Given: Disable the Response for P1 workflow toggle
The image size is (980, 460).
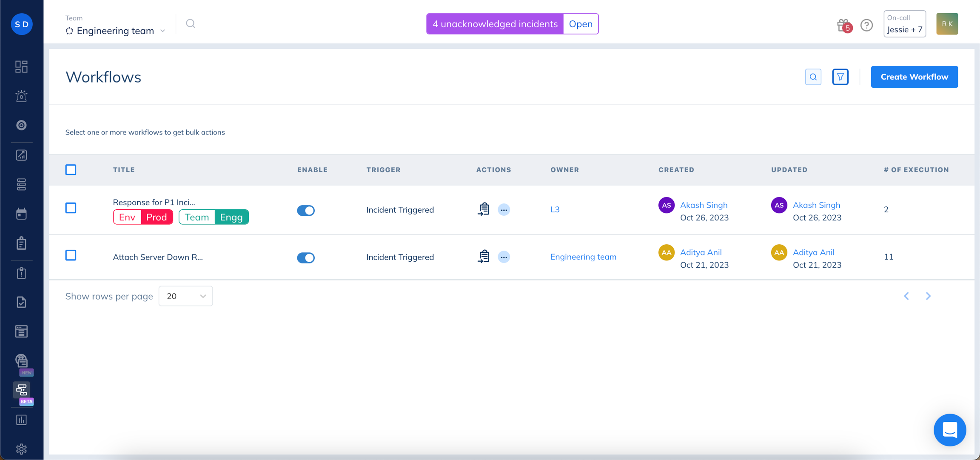Looking at the screenshot, I should point(305,210).
